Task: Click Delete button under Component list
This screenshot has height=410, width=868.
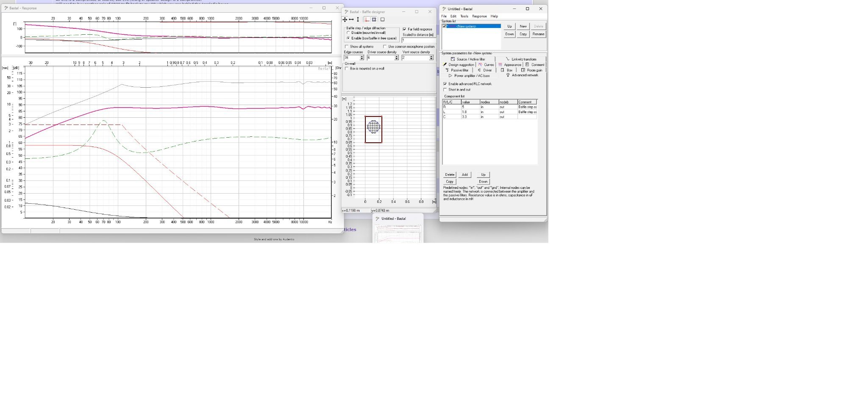Action: [x=450, y=175]
